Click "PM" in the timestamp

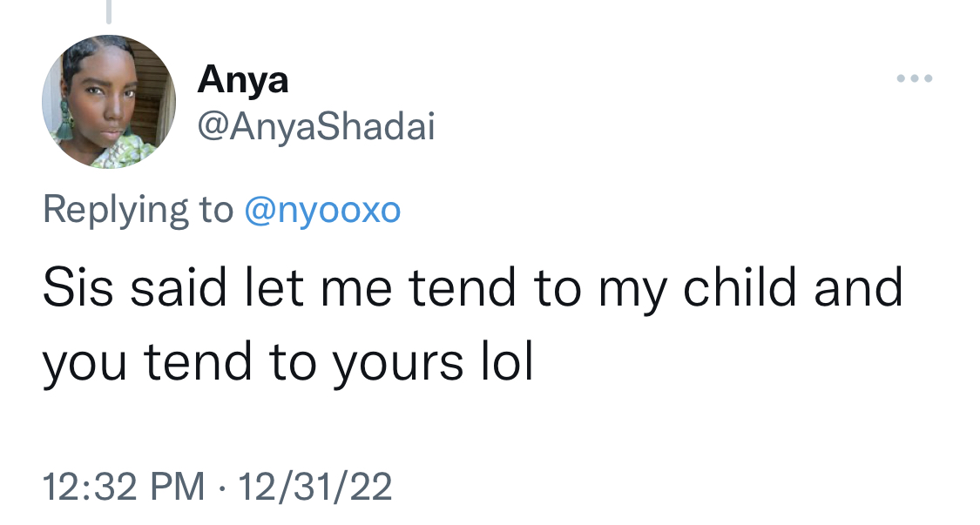coord(178,486)
